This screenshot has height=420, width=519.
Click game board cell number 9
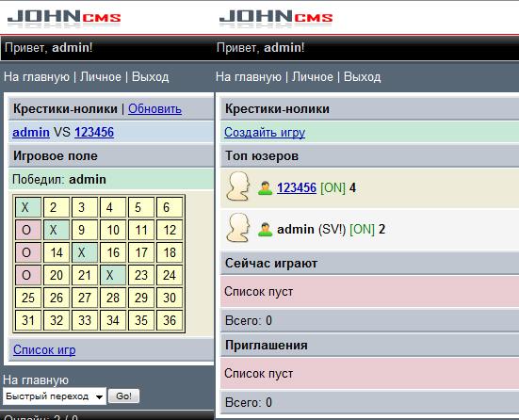coord(85,230)
